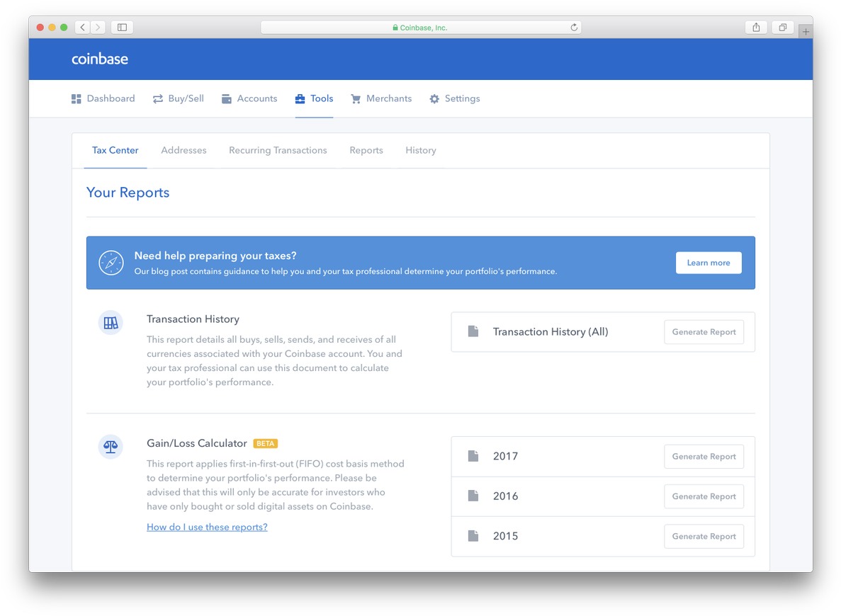Screen dimensions: 841x616
Task: Click the reload icon in the address bar
Action: (574, 27)
